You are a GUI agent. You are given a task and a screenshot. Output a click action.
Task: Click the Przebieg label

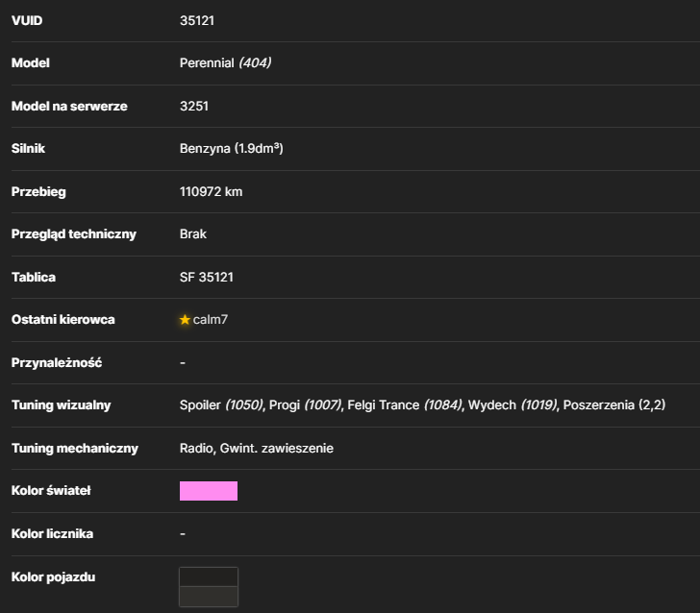pyautogui.click(x=38, y=192)
